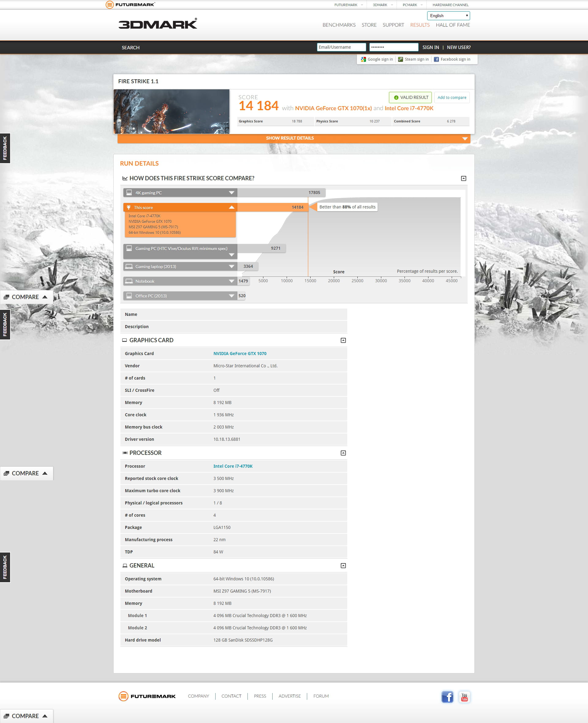
Task: Click the Processor section chip icon
Action: click(125, 453)
